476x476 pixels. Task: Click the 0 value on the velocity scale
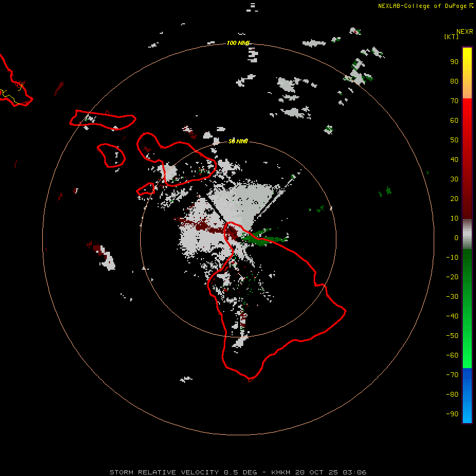coord(456,238)
